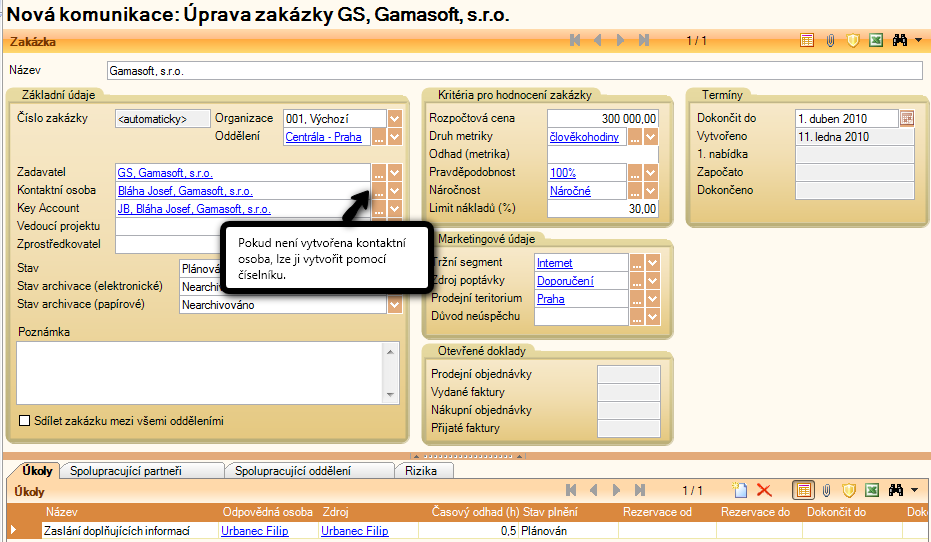931x542 pixels.
Task: Click the ellipsis button next to Zadavatel
Action: 378,173
